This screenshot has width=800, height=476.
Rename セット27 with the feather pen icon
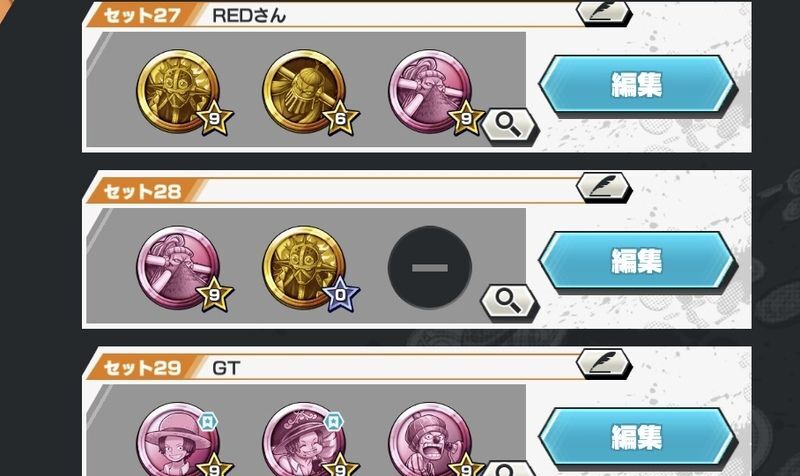coord(604,12)
